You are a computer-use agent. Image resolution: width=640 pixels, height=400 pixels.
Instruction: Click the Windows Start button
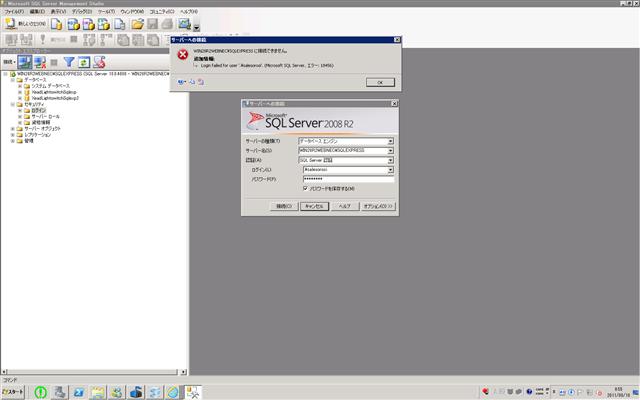pyautogui.click(x=14, y=391)
